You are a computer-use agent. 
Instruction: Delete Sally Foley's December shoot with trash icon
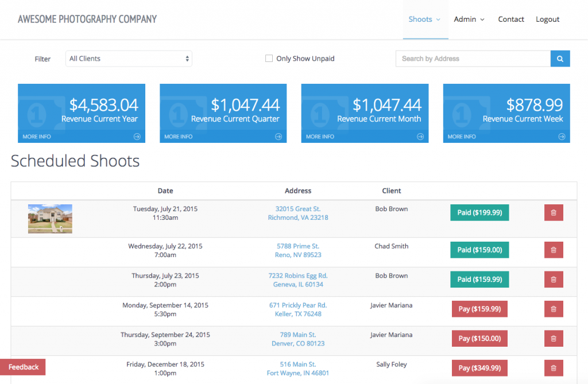pos(553,368)
